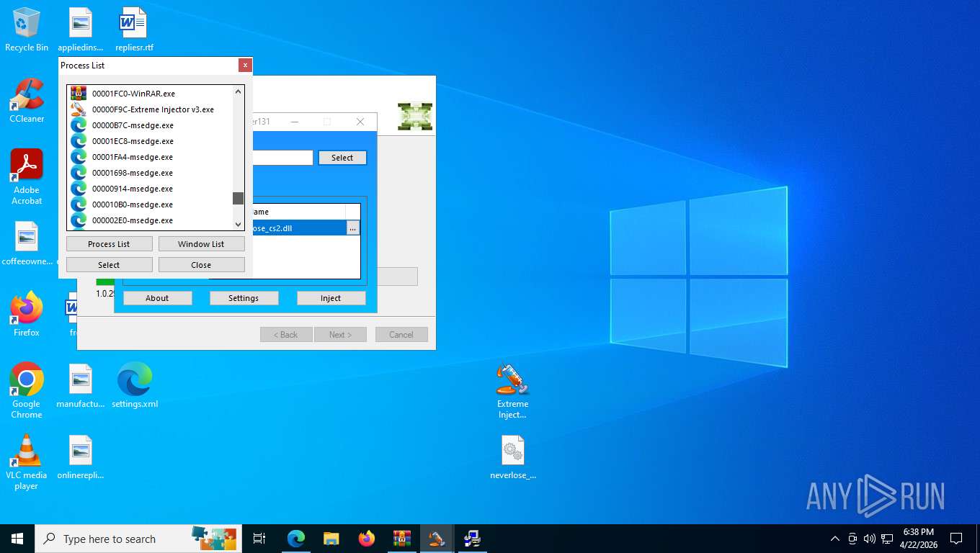Open Task View from the taskbar
The height and width of the screenshot is (553, 980).
[x=259, y=539]
